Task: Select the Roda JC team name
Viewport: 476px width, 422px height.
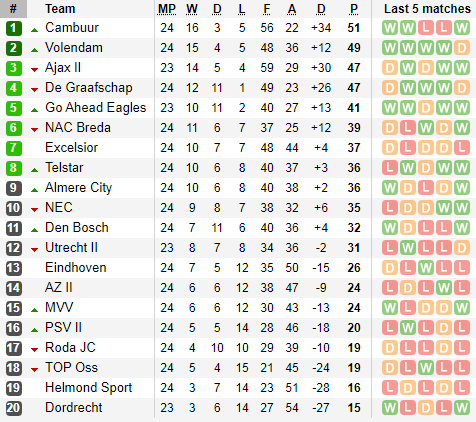Action: (x=70, y=348)
